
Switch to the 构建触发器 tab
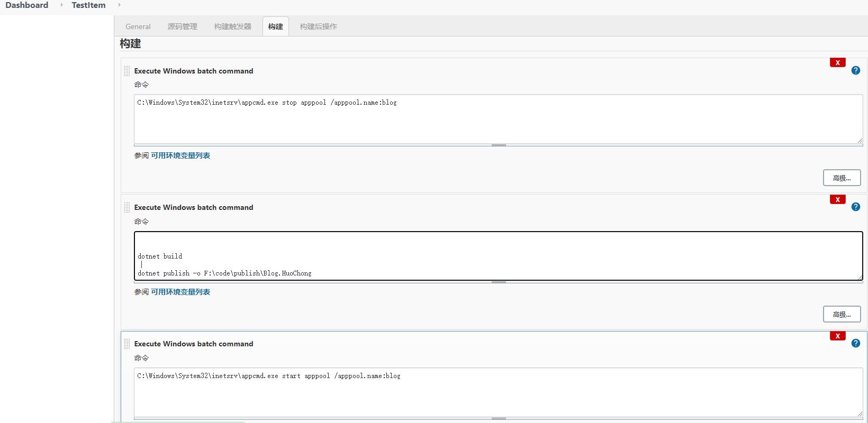click(233, 26)
